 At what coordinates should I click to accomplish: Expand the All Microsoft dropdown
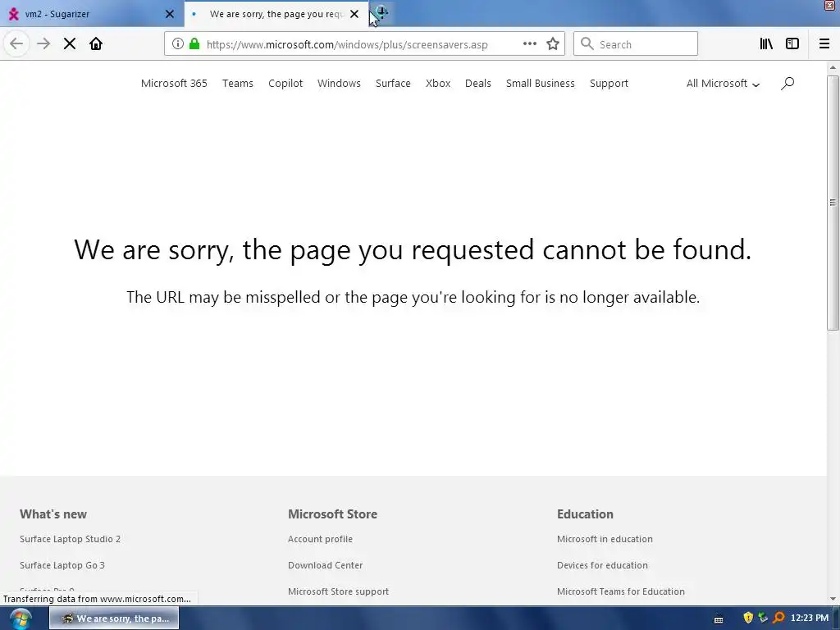coord(723,84)
